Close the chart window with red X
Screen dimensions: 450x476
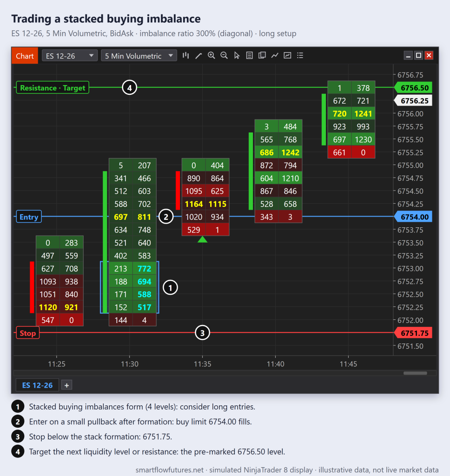(x=429, y=56)
